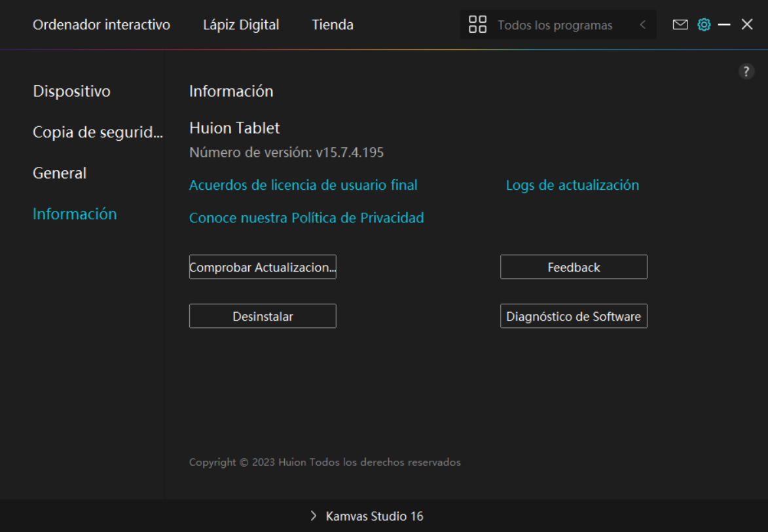768x532 pixels.
Task: Open the Todos los programas dropdown
Action: 555,26
